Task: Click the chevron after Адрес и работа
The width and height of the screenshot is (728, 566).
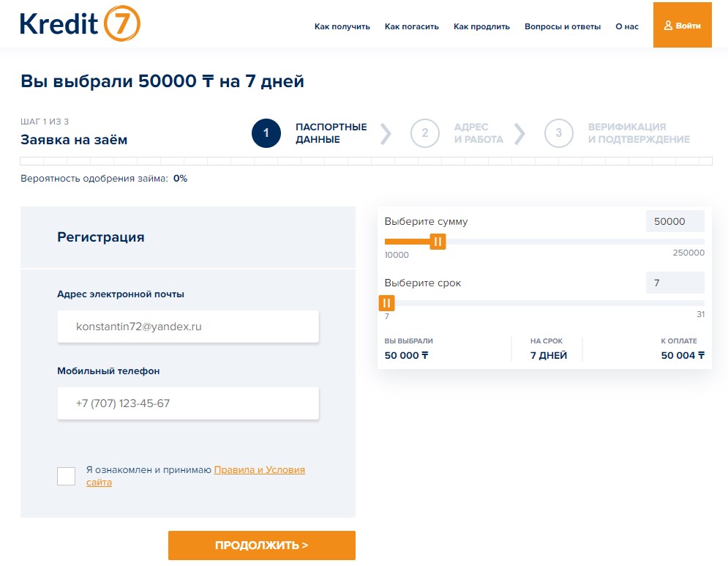Action: coord(519,134)
